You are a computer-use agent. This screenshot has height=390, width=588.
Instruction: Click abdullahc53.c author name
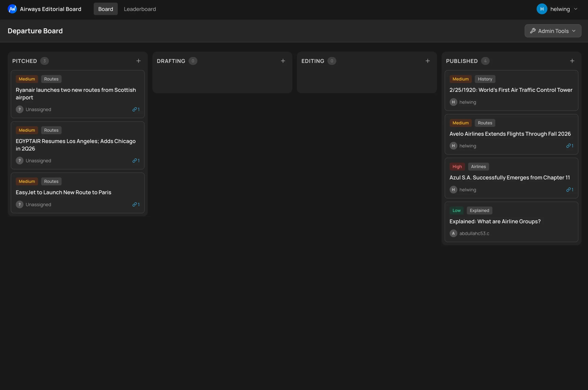point(474,233)
